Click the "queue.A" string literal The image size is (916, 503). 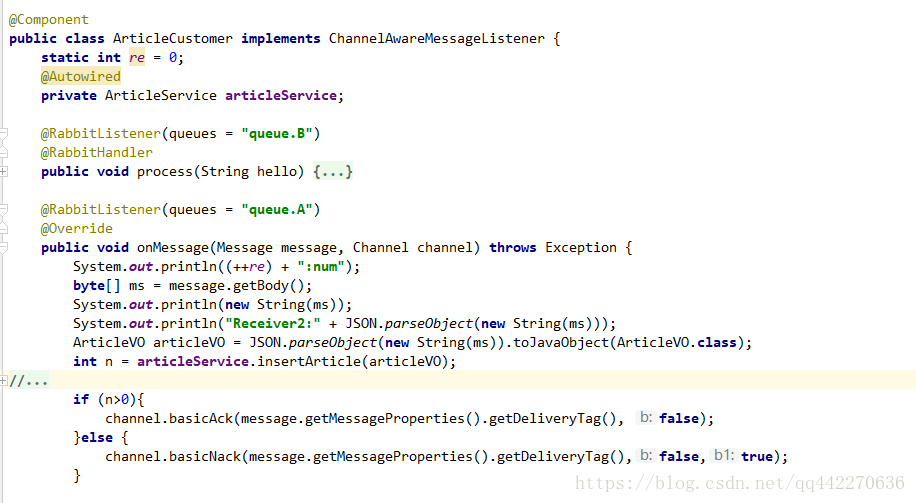pos(276,209)
